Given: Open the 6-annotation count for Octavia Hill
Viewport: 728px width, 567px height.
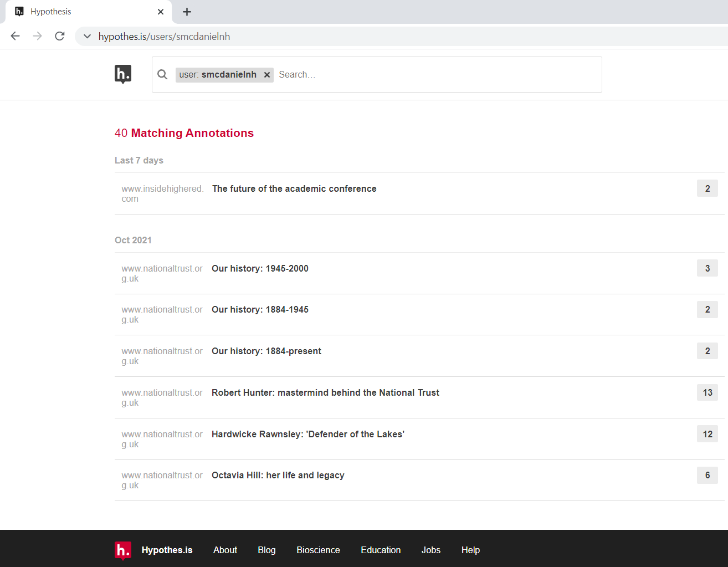Looking at the screenshot, I should 707,475.
